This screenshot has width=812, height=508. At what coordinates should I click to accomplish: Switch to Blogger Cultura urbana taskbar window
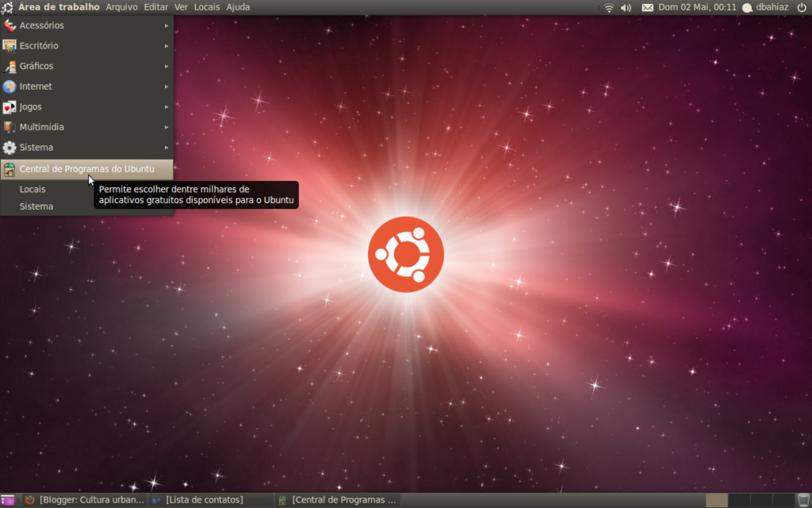coord(85,500)
